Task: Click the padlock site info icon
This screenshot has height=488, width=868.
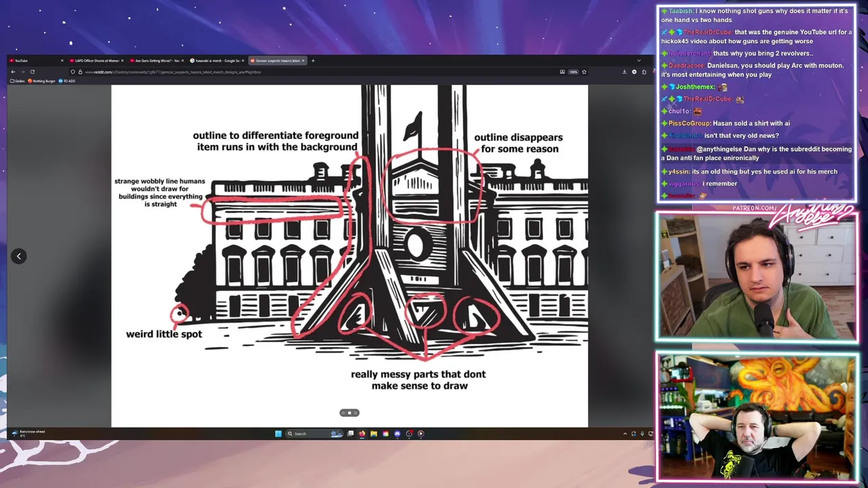Action: point(80,72)
